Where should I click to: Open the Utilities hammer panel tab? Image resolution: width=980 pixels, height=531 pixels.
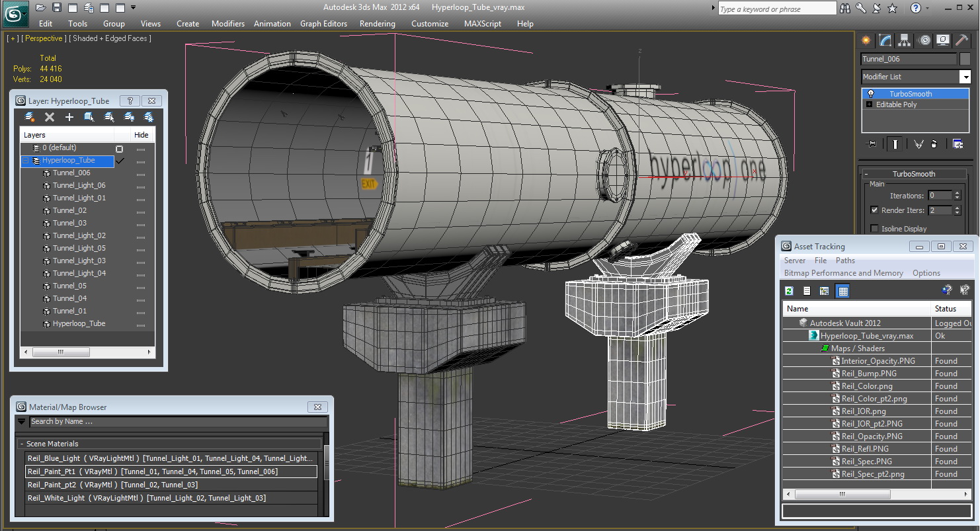[962, 40]
